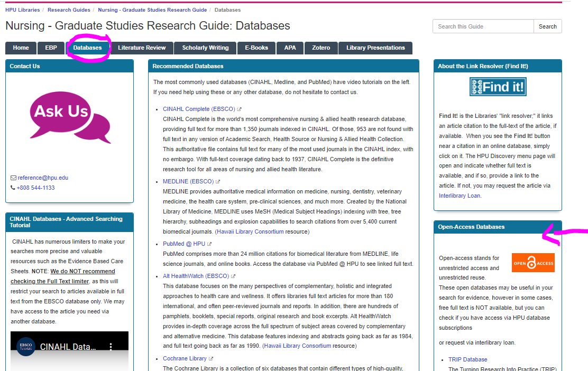Open the E-Books tab

point(256,48)
